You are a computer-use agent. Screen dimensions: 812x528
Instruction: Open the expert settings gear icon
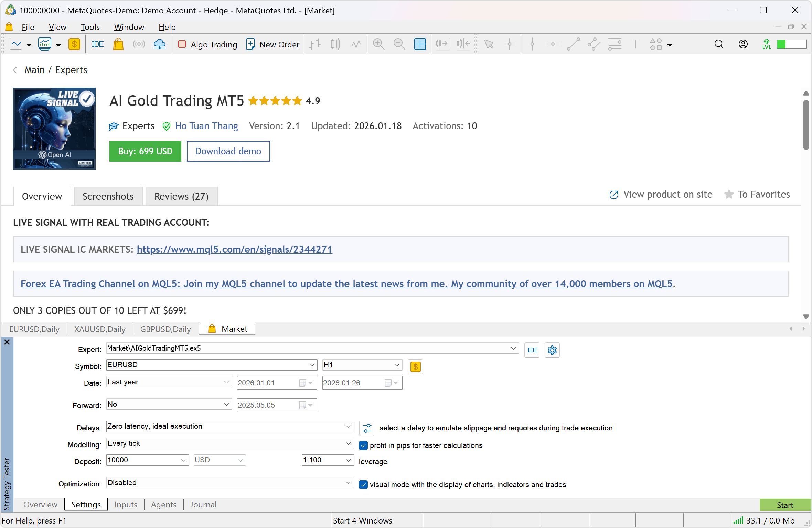coord(552,350)
